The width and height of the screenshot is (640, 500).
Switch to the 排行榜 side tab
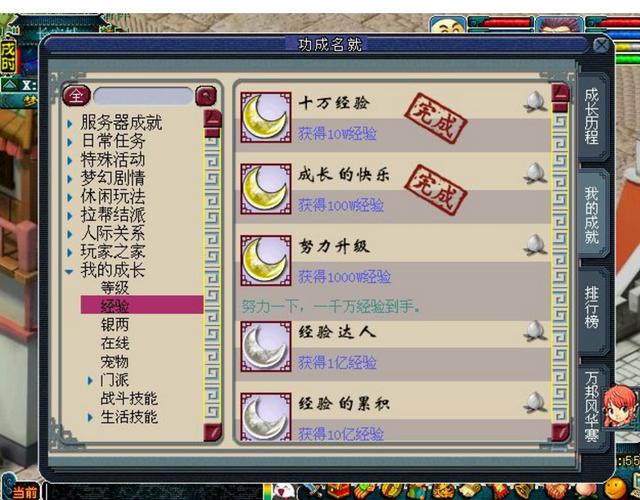pyautogui.click(x=593, y=308)
